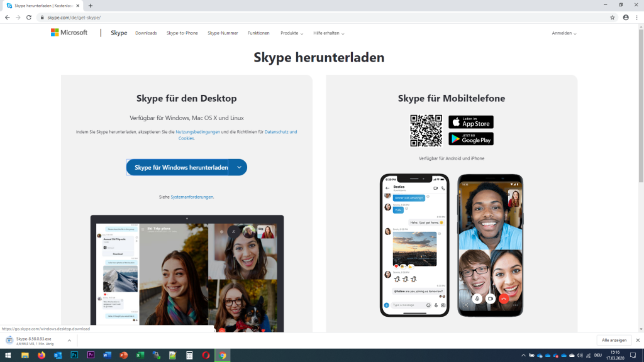Bookmark this page with the star icon

pos(613,18)
